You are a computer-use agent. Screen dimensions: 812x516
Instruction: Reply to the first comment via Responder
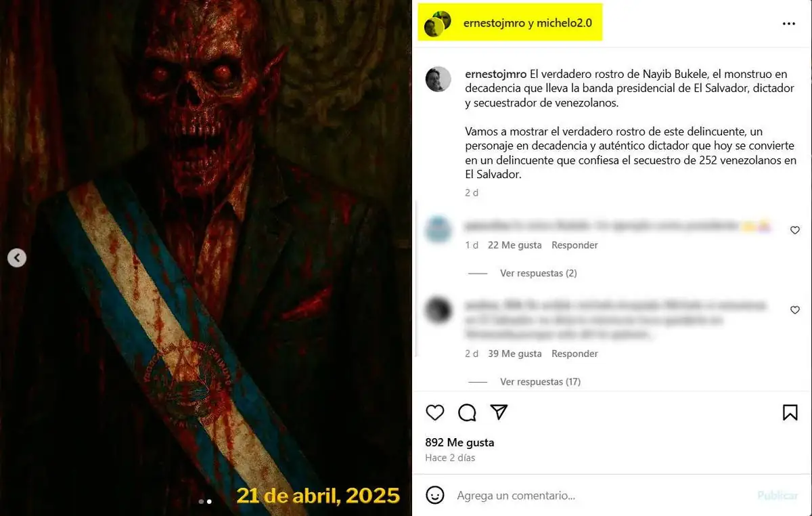tap(574, 245)
